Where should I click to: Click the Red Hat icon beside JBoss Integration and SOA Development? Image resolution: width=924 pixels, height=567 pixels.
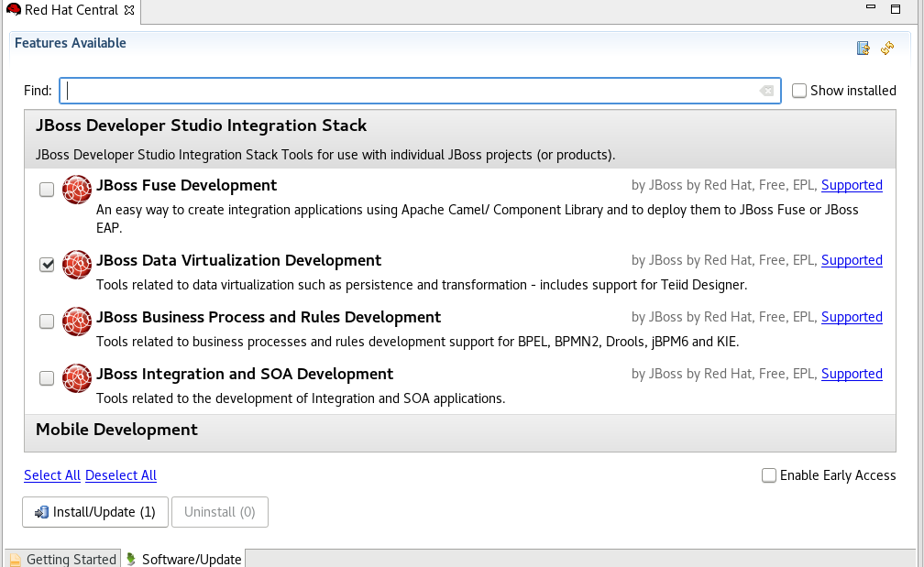(x=77, y=378)
